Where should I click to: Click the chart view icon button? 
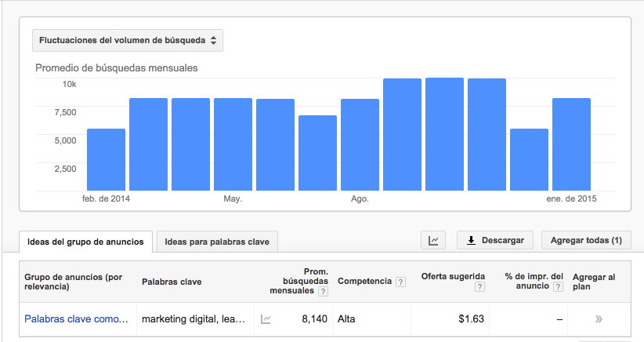tap(433, 240)
